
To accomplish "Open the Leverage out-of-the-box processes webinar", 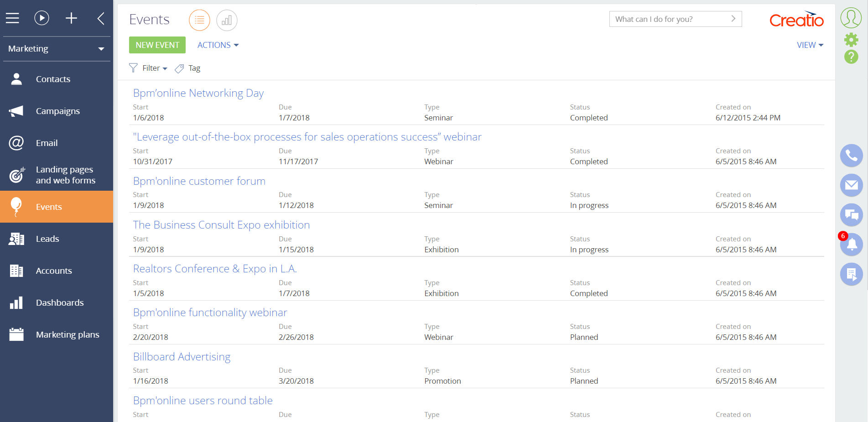I will [307, 137].
